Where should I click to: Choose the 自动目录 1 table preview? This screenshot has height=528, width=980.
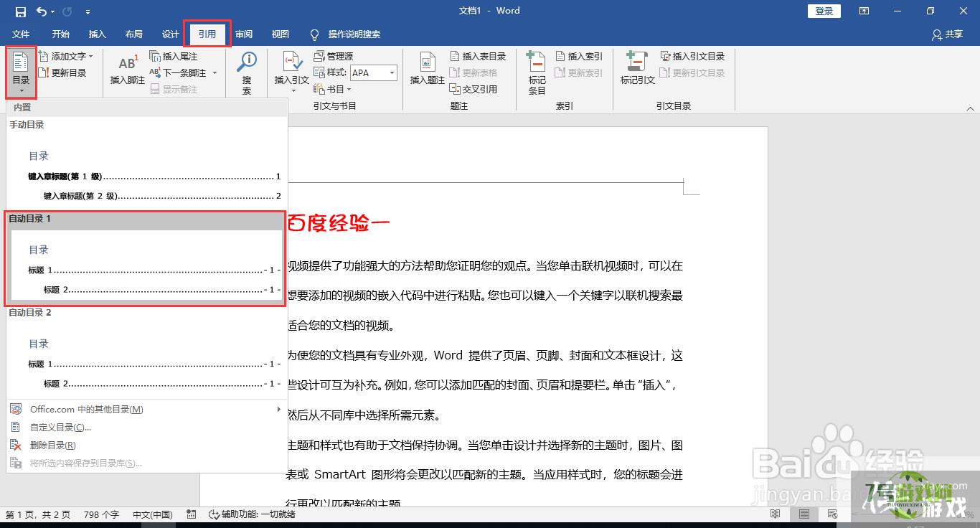coord(146,258)
